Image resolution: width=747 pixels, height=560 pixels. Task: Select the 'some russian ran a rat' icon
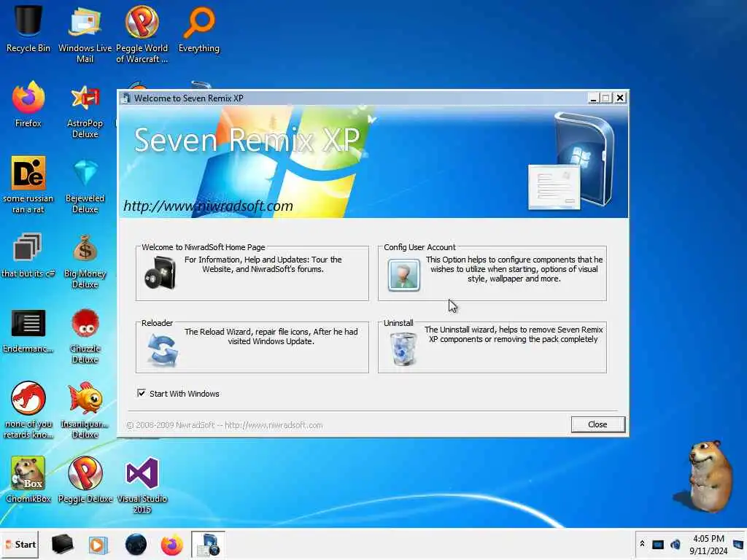coord(28,184)
